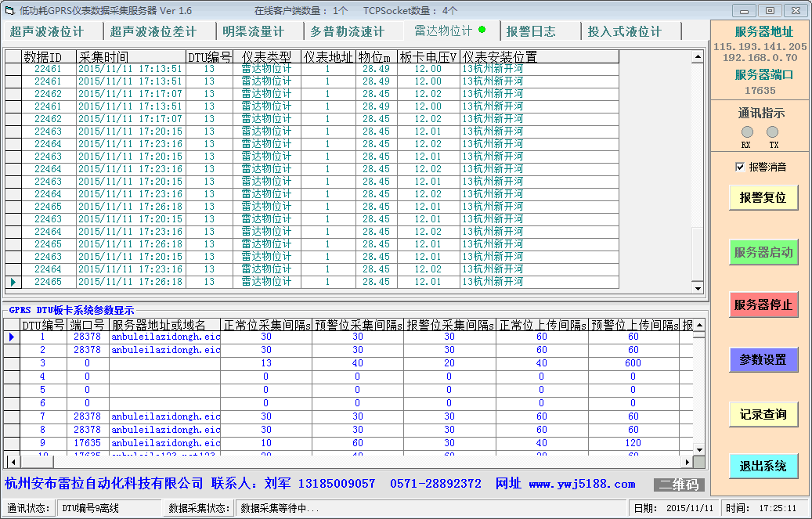The image size is (812, 519).
Task: Toggle the 报警消音 checkbox
Action: [x=739, y=167]
